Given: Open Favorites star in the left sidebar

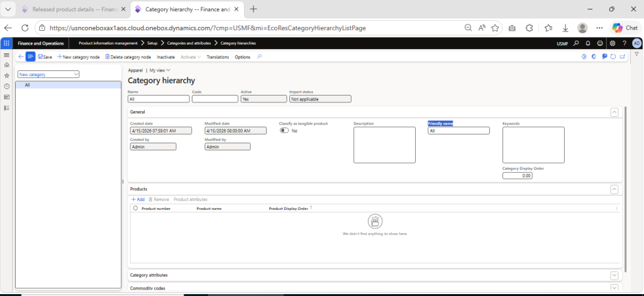Looking at the screenshot, I should click(6, 75).
